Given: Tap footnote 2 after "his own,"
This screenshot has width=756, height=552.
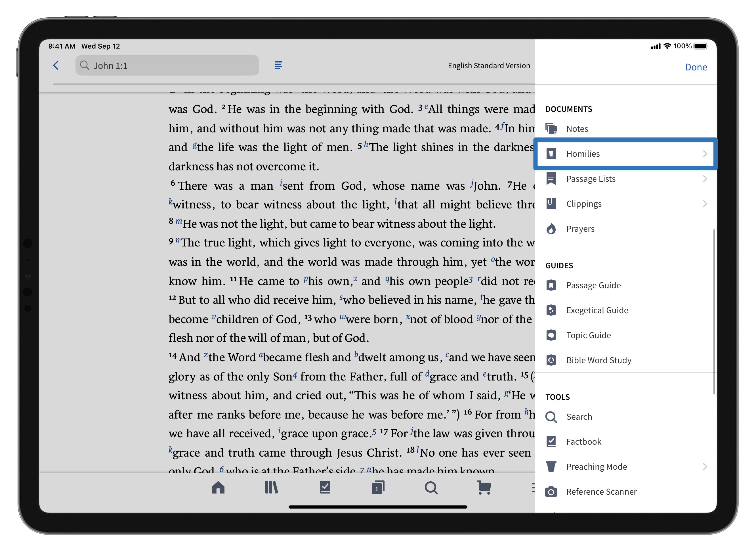Looking at the screenshot, I should coord(355,279).
